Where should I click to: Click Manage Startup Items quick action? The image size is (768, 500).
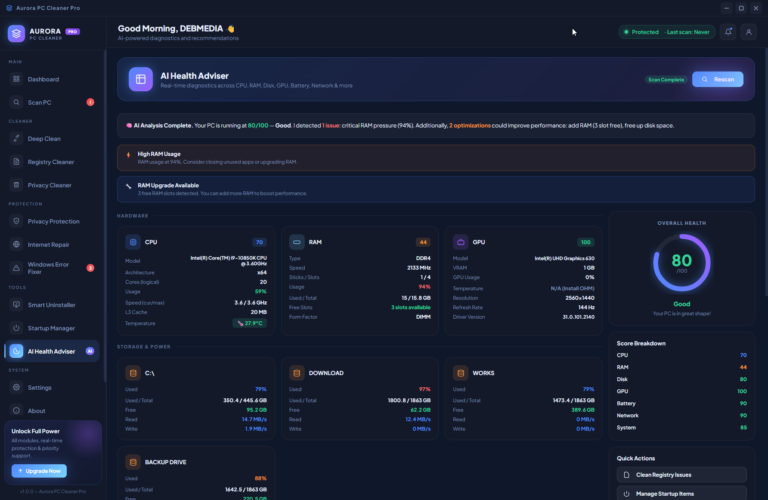point(682,493)
